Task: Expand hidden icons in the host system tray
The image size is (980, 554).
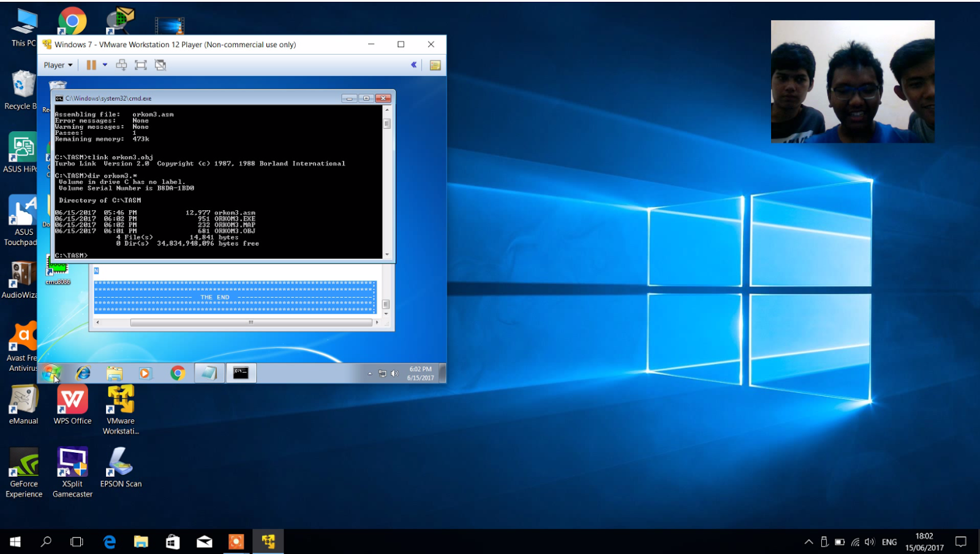Action: coord(809,542)
